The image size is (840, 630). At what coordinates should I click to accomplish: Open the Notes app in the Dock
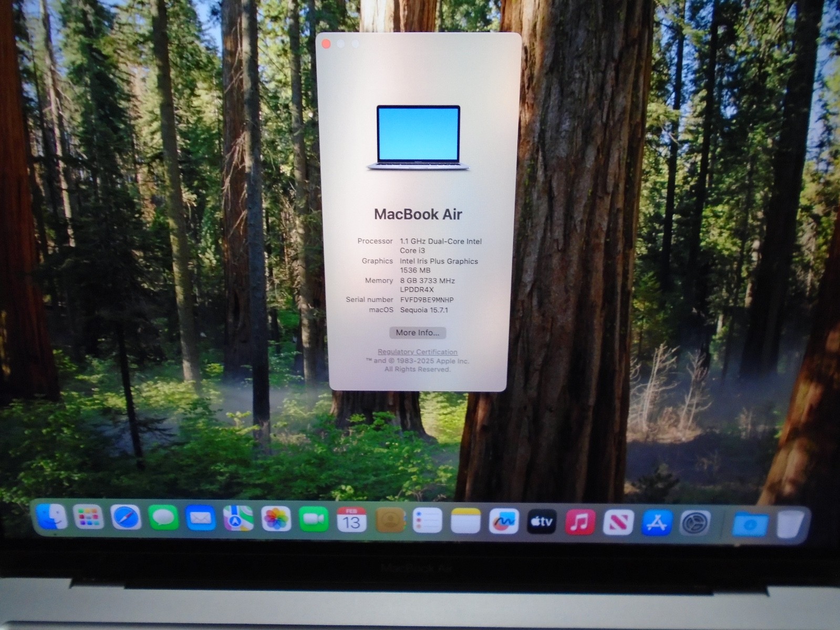tap(465, 521)
